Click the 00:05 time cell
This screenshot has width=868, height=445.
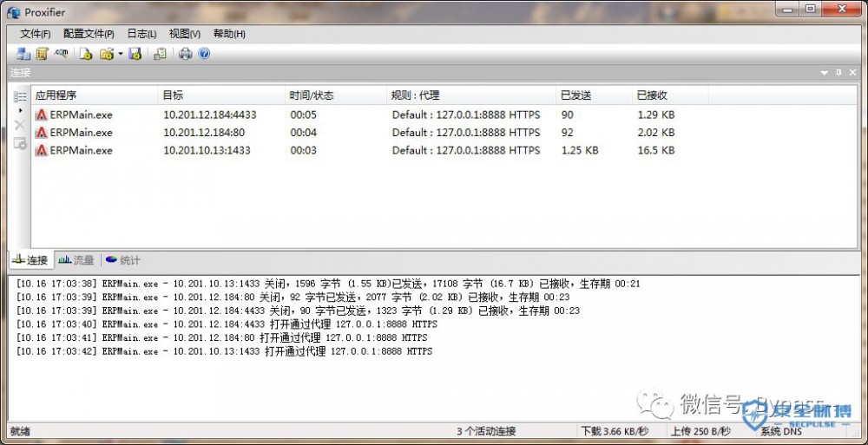[x=303, y=115]
